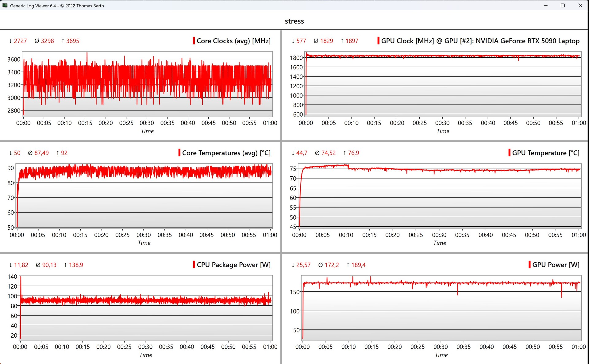Click 00:30 marker on Core Clocks timeline
Image resolution: width=589 pixels, height=364 pixels.
click(x=147, y=123)
